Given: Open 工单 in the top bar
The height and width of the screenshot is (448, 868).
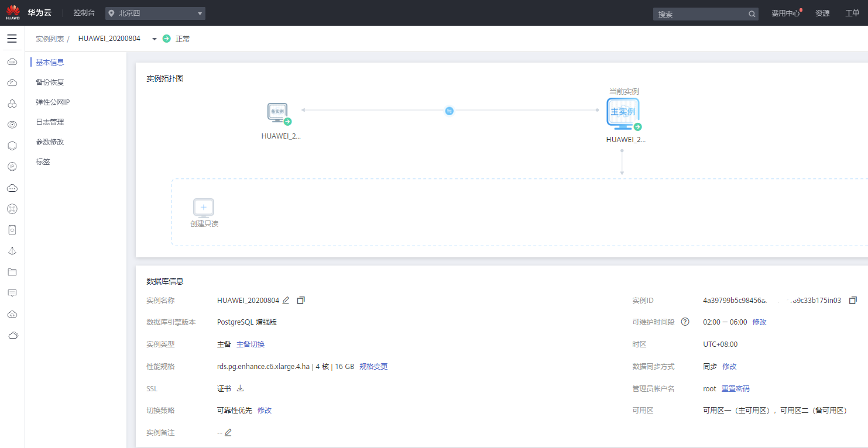Looking at the screenshot, I should 852,13.
